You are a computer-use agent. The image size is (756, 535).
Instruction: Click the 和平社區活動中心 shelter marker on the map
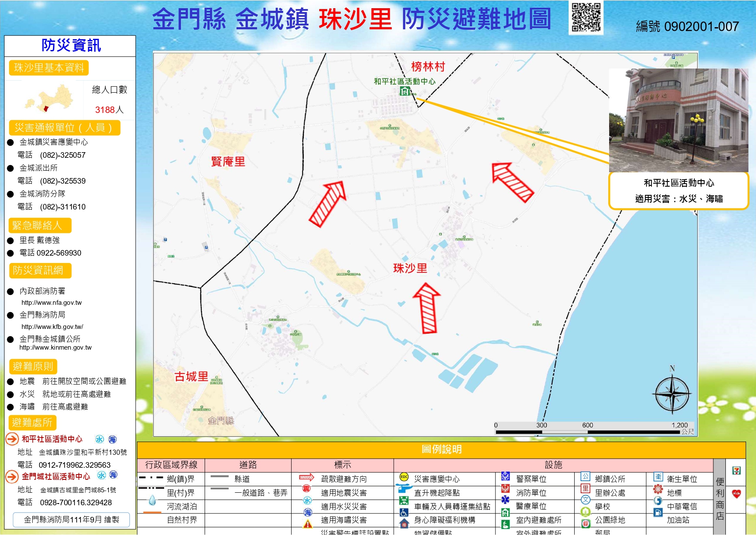click(404, 91)
